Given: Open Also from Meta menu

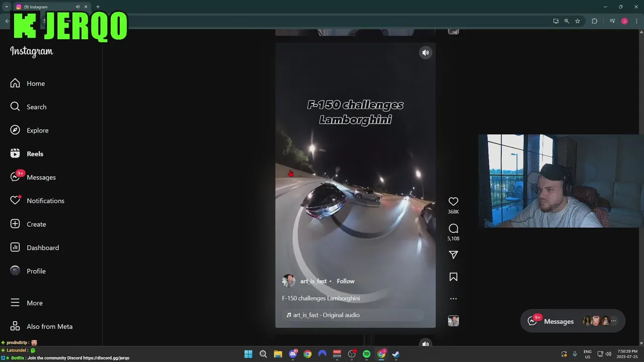Looking at the screenshot, I should pyautogui.click(x=42, y=326).
